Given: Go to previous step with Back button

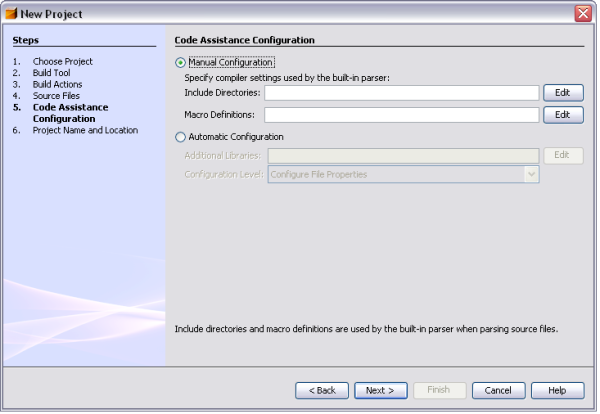Looking at the screenshot, I should [x=322, y=391].
